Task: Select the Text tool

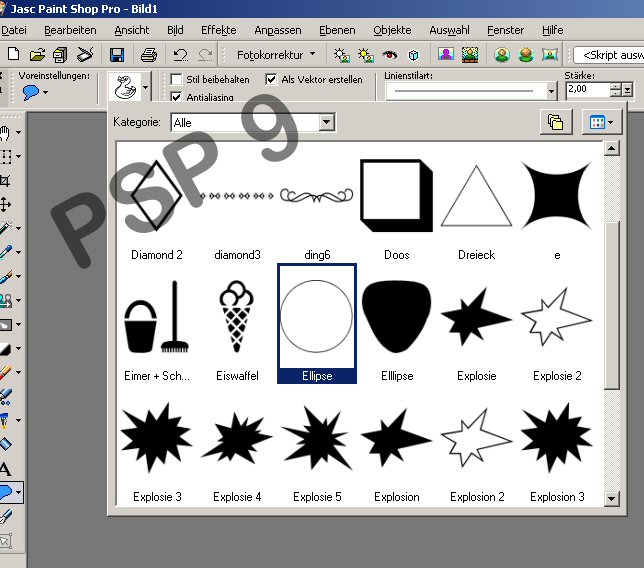Action: (5, 469)
